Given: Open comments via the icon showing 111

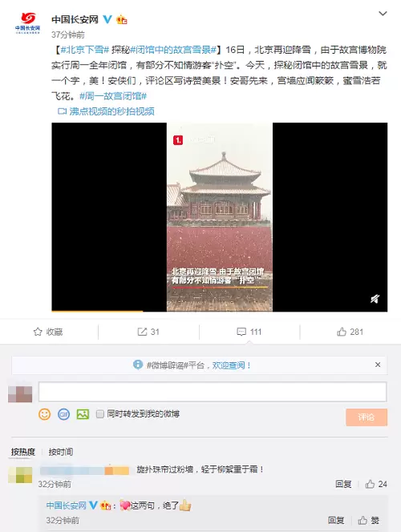Looking at the screenshot, I should (x=241, y=332).
